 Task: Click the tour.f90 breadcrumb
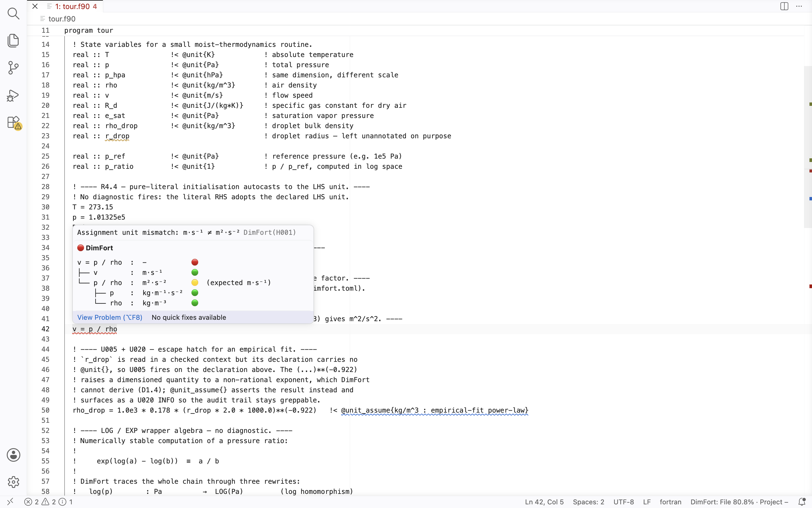[x=62, y=19]
